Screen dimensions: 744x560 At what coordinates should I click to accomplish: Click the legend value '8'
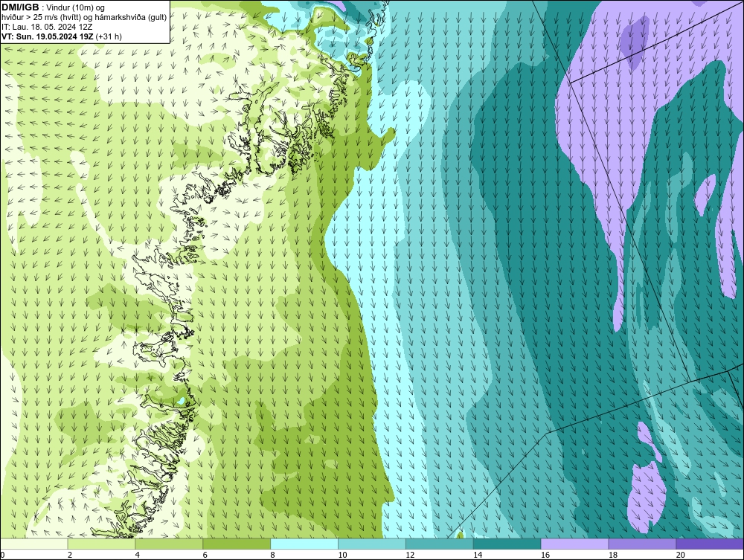tap(272, 555)
